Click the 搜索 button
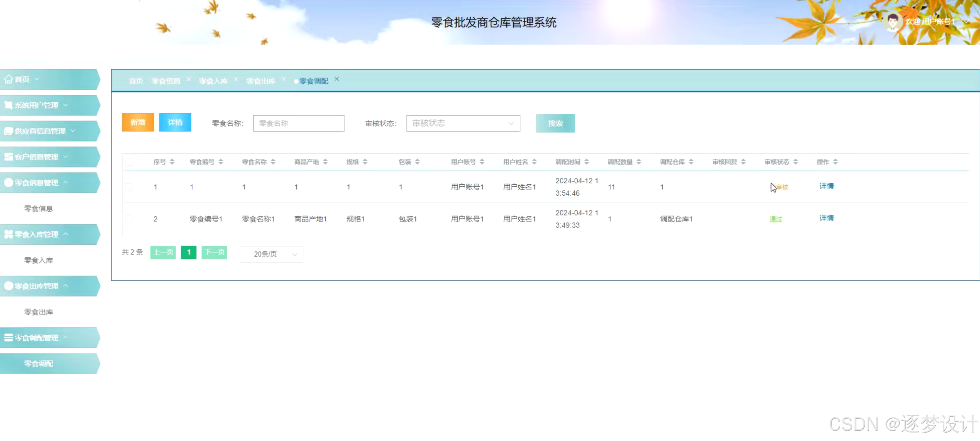 555,123
